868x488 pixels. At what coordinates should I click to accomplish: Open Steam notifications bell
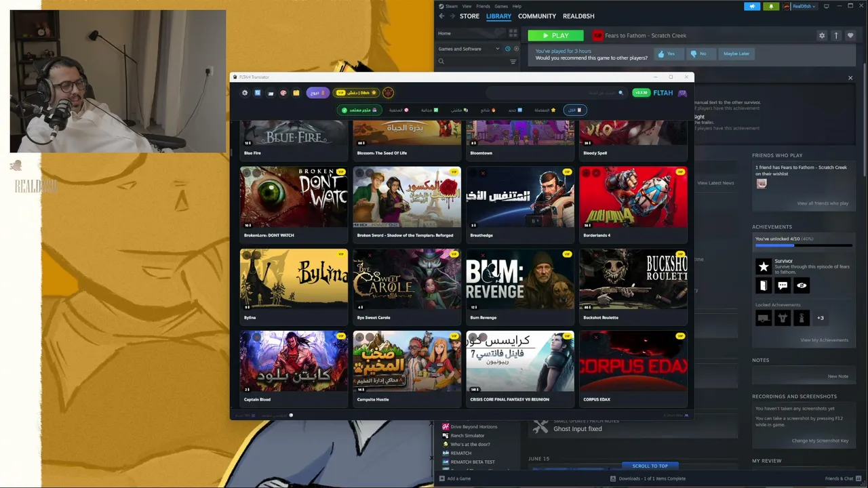[770, 6]
